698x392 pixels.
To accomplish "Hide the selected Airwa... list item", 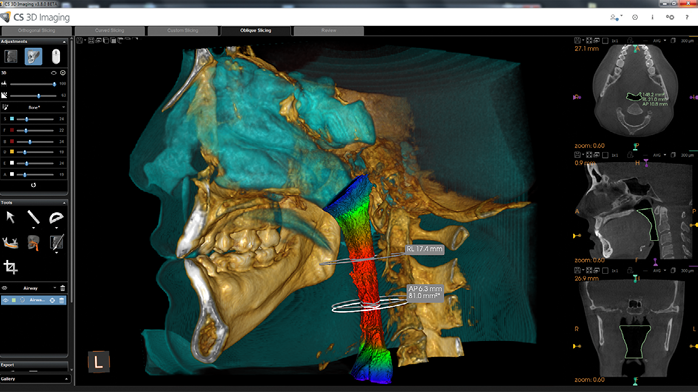I will pos(5,300).
